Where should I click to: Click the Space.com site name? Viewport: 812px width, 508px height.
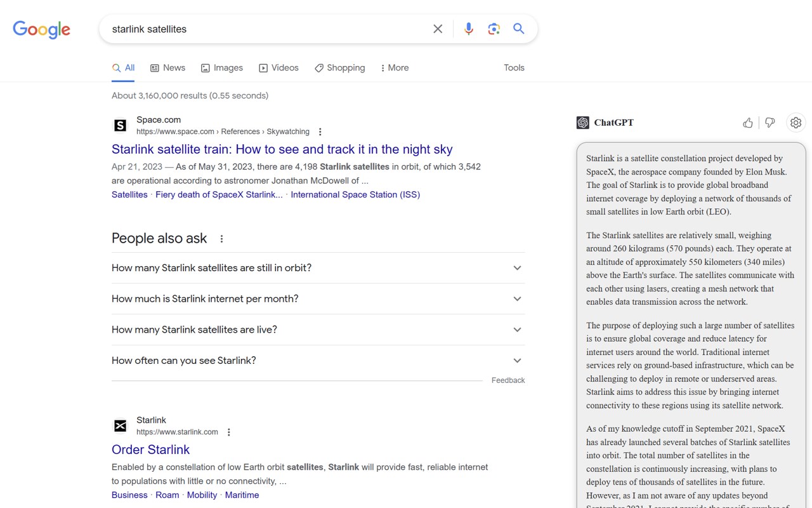(159, 120)
